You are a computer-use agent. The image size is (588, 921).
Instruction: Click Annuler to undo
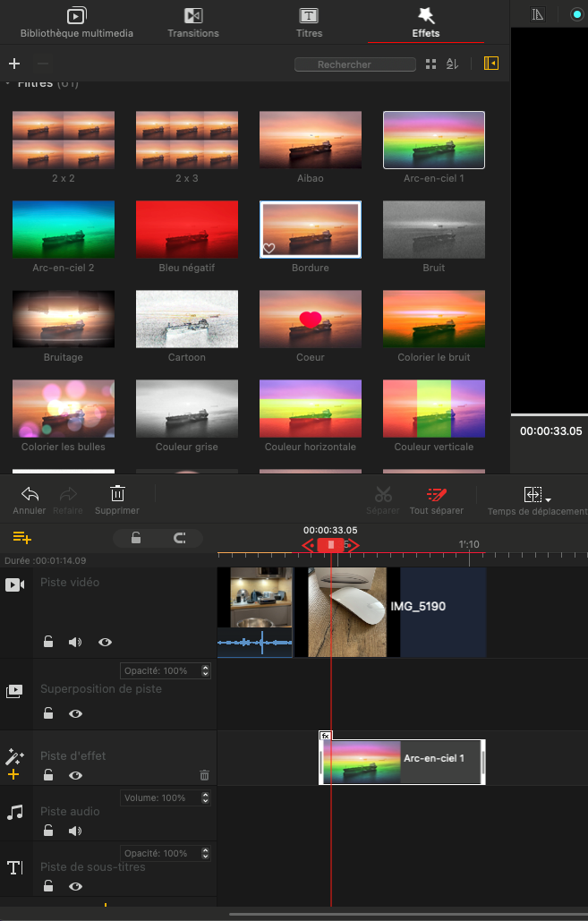[30, 501]
